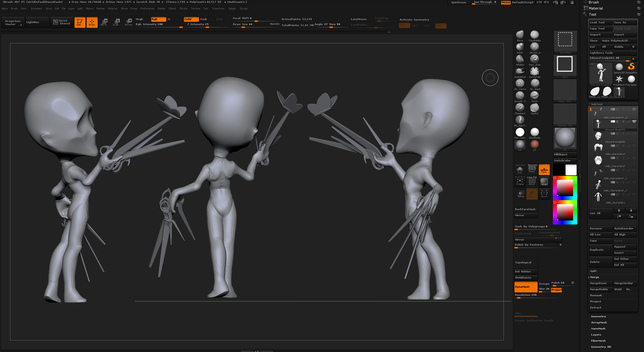The image size is (644, 352).
Task: Select the DE_HairTube brush
Action: click(x=520, y=120)
